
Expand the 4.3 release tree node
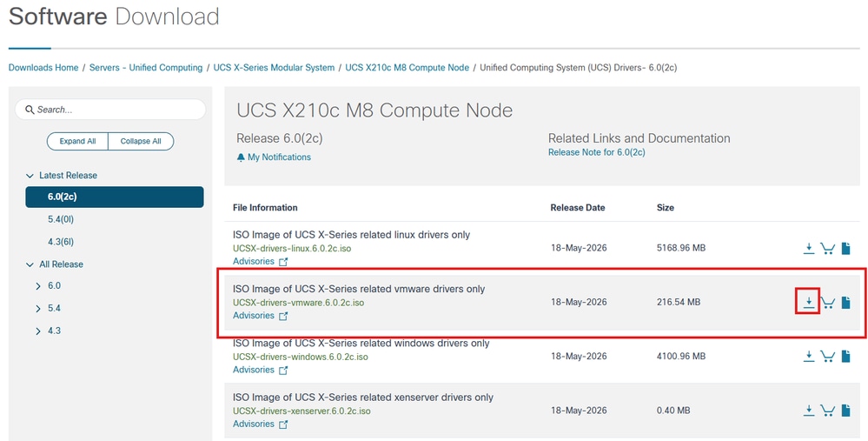coord(38,331)
